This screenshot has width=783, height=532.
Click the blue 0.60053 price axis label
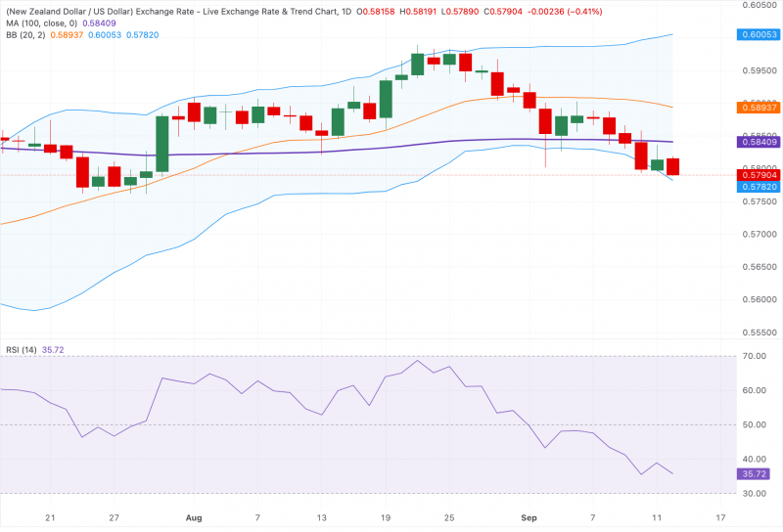760,34
